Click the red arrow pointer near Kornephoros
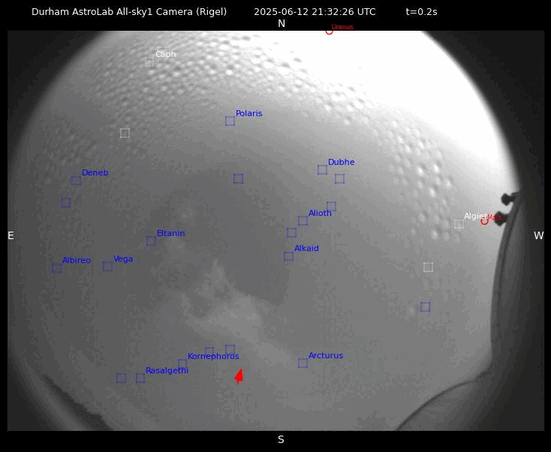This screenshot has height=452, width=551. click(x=239, y=376)
